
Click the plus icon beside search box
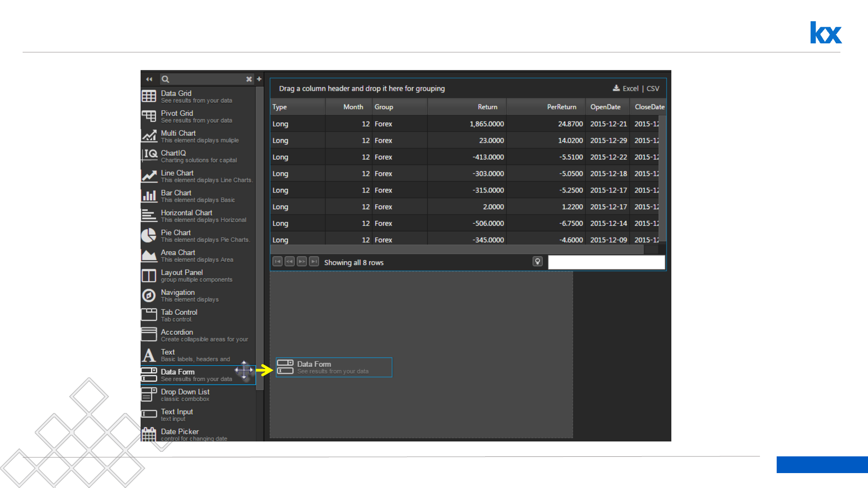(259, 79)
